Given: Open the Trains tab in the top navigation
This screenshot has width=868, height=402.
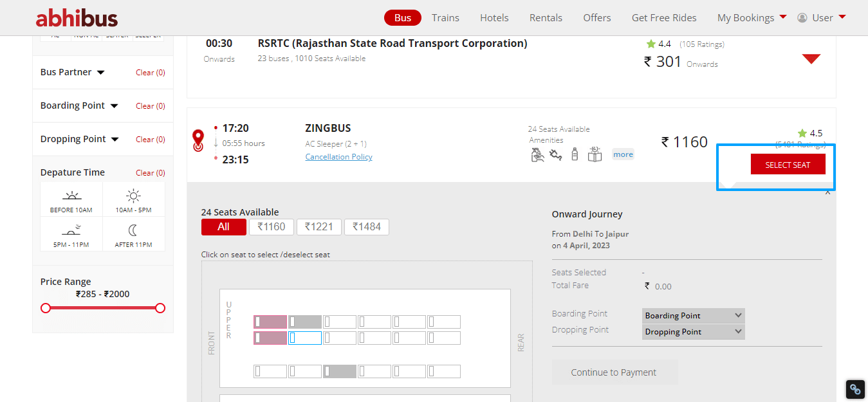Looking at the screenshot, I should (x=445, y=17).
